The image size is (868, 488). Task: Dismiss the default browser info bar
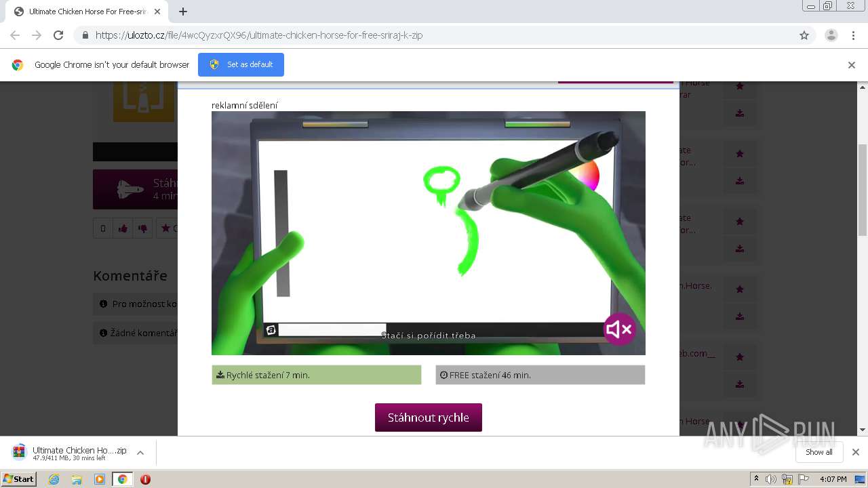851,65
